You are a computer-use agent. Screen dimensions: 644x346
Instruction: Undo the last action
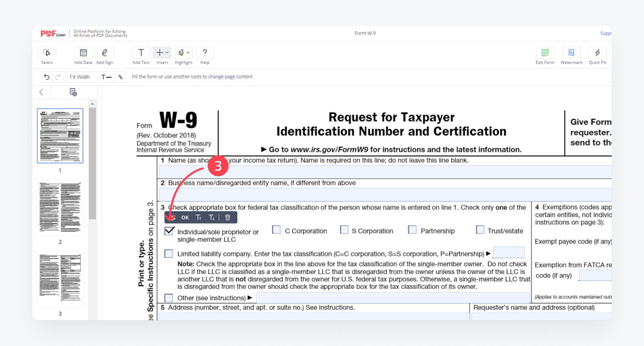[47, 77]
